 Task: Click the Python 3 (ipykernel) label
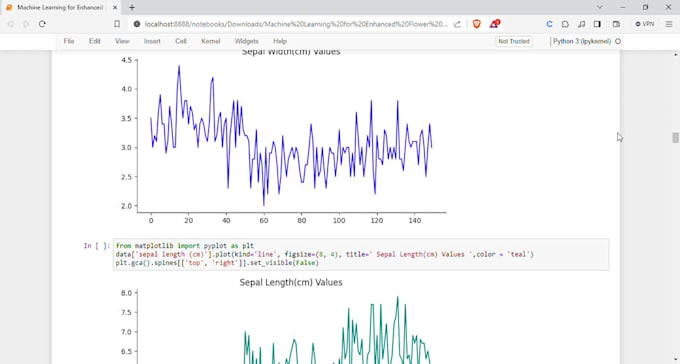582,41
